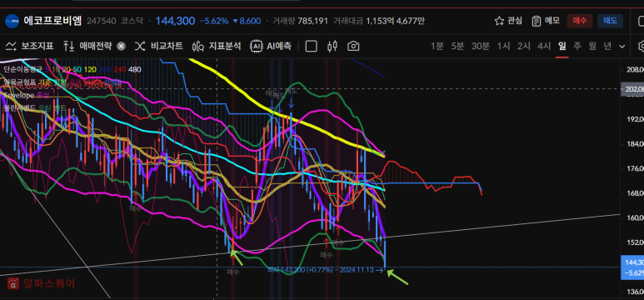
Task: Select the 일 daily timeframe tab
Action: pos(562,46)
